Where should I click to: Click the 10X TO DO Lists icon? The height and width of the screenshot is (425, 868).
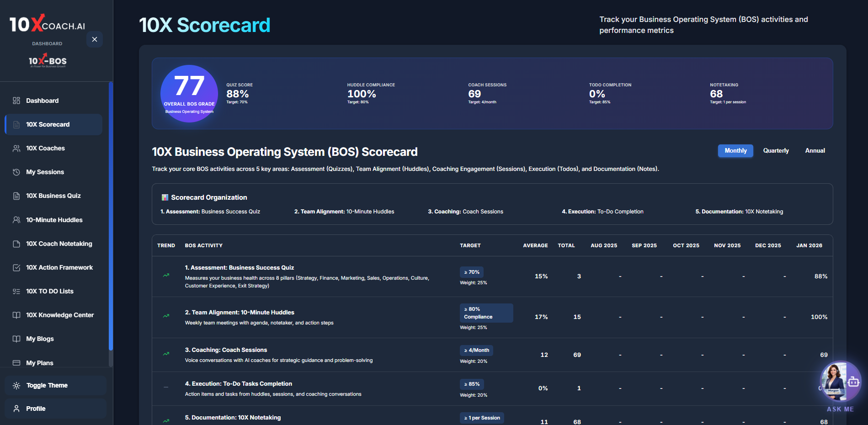(16, 292)
